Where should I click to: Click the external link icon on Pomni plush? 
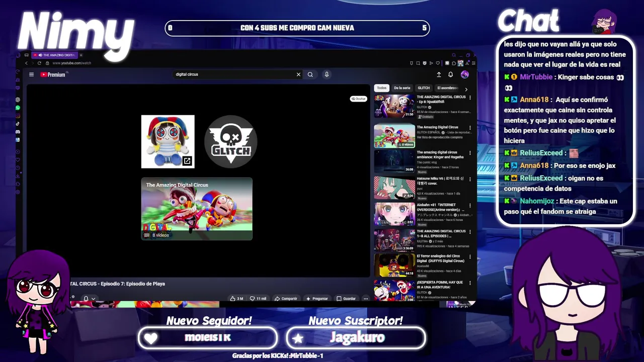pyautogui.click(x=187, y=161)
